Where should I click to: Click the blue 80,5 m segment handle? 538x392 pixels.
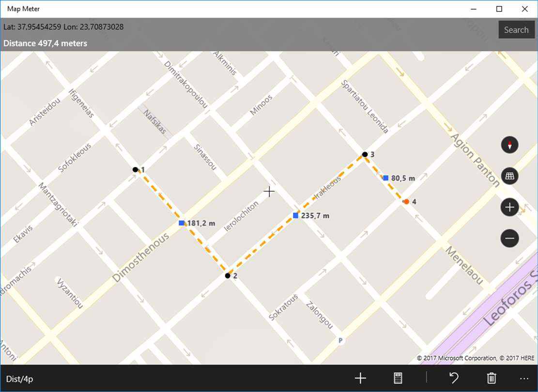coord(385,178)
